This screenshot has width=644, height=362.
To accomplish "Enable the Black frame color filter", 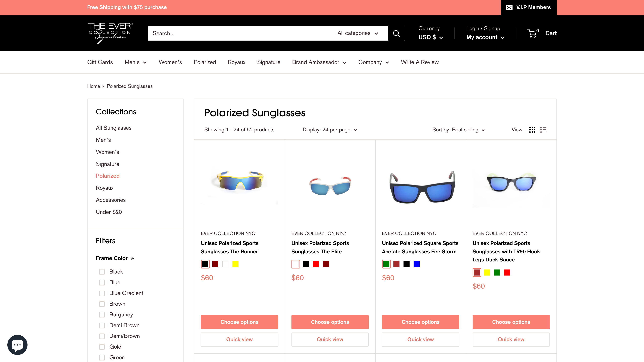I will pyautogui.click(x=102, y=272).
